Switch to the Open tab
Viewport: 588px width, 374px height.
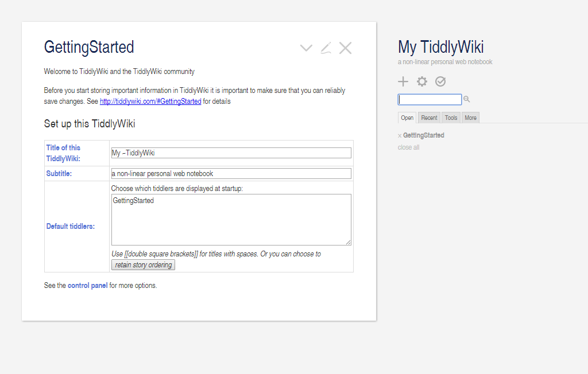[407, 118]
